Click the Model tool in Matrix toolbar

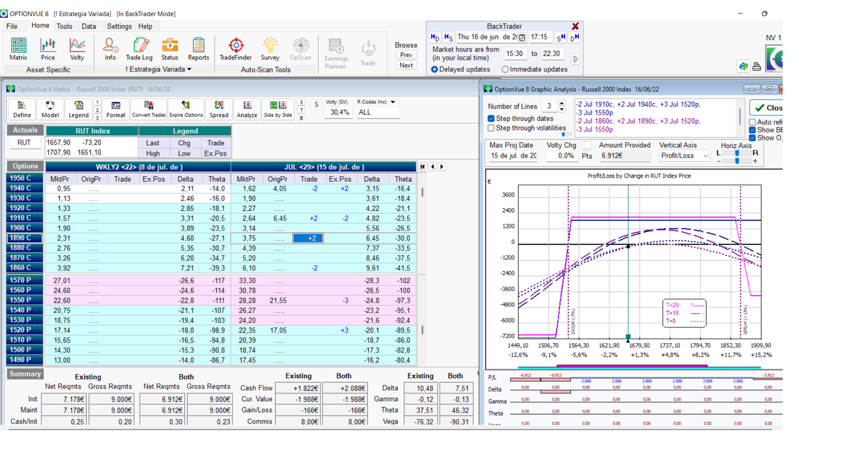(50, 109)
